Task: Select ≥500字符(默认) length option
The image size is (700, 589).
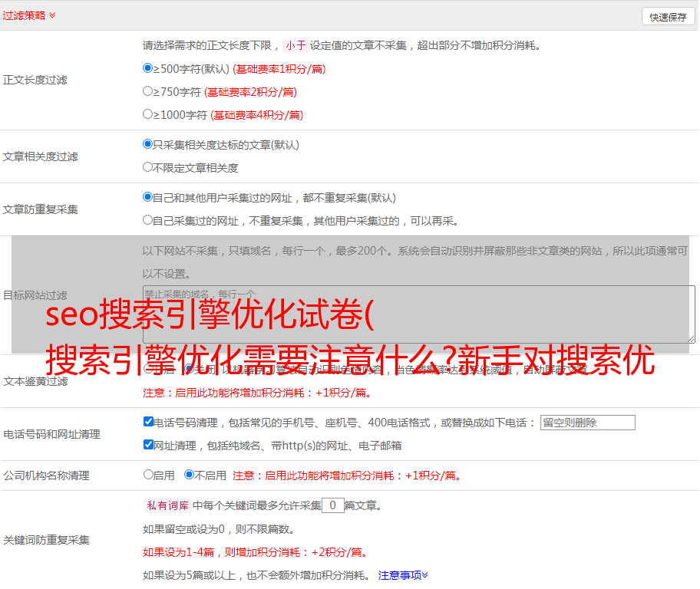Action: pyautogui.click(x=148, y=68)
